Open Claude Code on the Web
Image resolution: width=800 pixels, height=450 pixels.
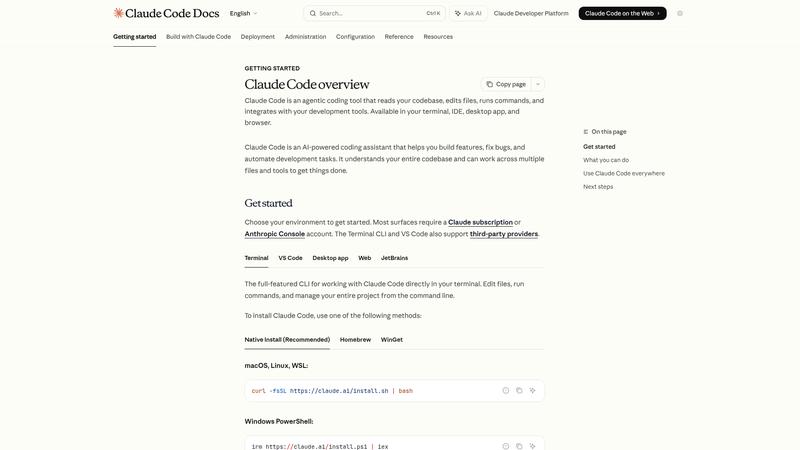click(x=622, y=14)
